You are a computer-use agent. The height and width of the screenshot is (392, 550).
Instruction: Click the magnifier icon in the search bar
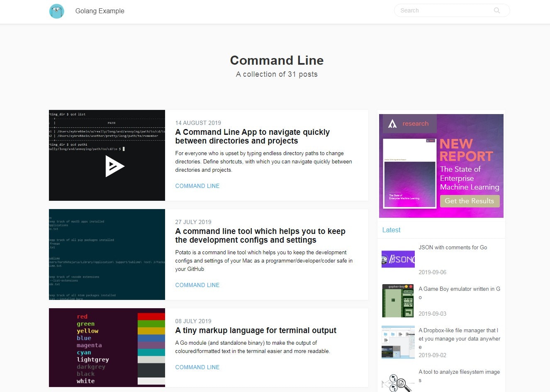coord(496,10)
